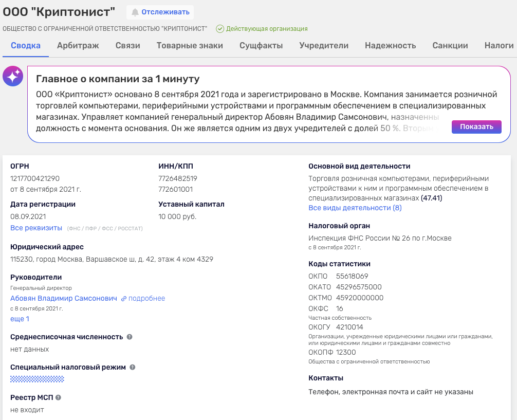The width and height of the screenshot is (517, 420).
Task: Switch to the Налоги tab
Action: (499, 46)
